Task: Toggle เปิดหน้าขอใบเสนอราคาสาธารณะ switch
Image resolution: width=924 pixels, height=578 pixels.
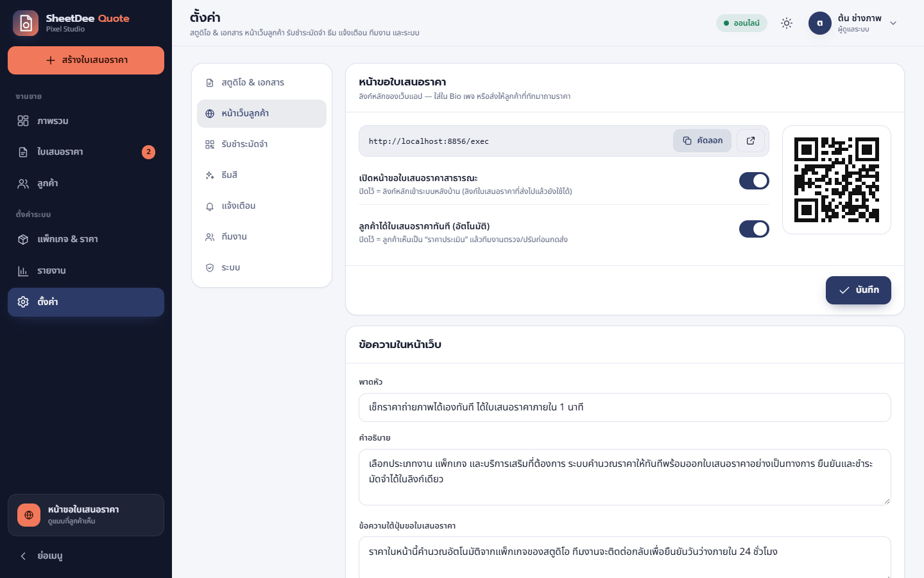Action: (x=754, y=181)
